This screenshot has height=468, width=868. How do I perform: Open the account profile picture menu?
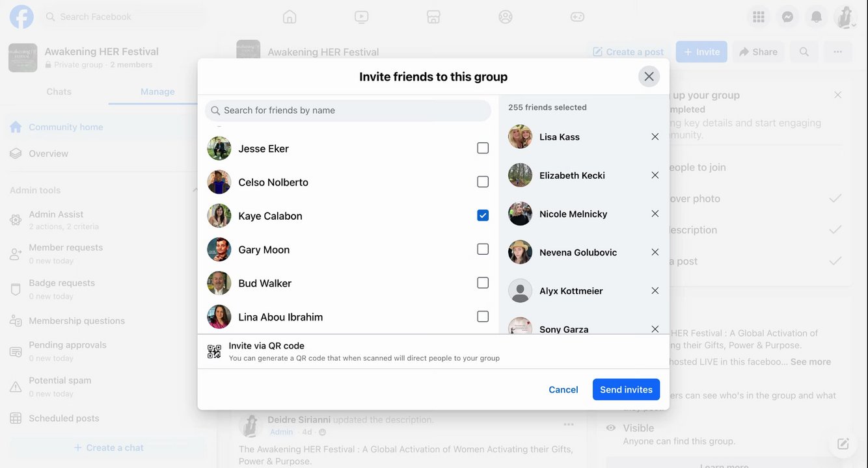pos(845,17)
